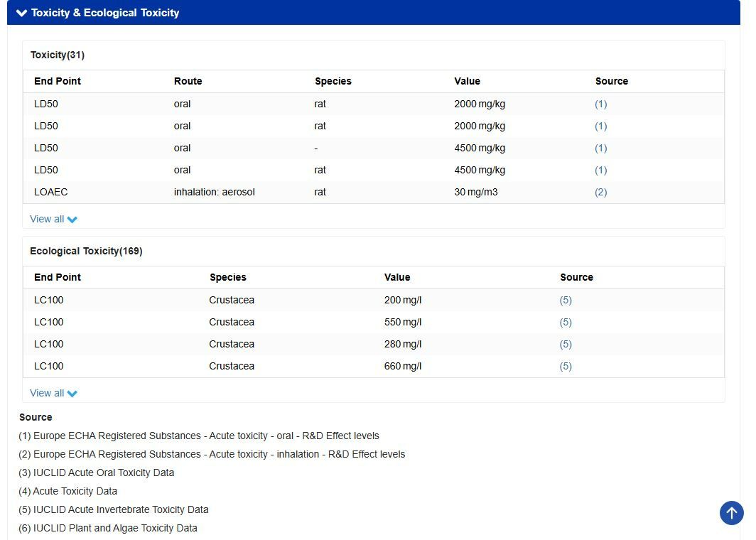Select the 30 mg/m3 value cell

[476, 192]
